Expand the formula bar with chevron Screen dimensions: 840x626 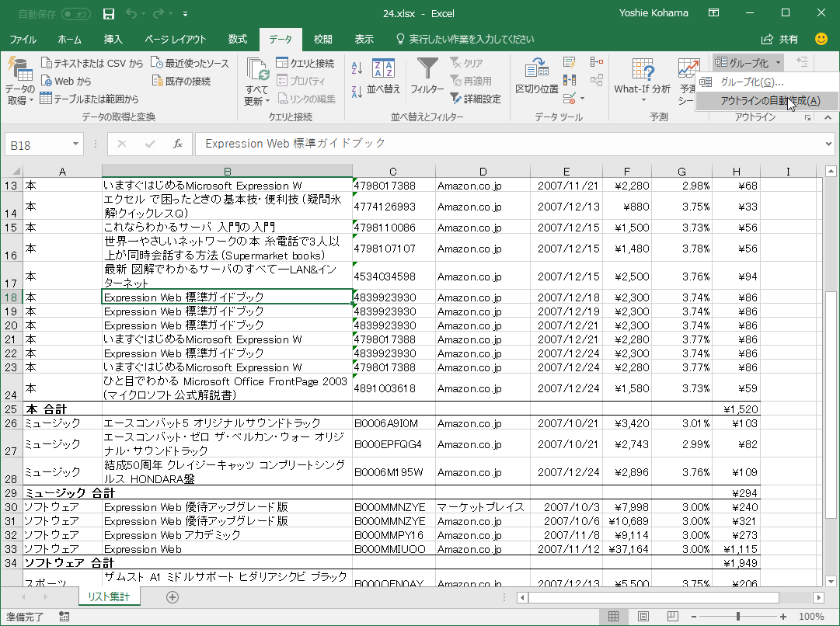click(x=829, y=144)
